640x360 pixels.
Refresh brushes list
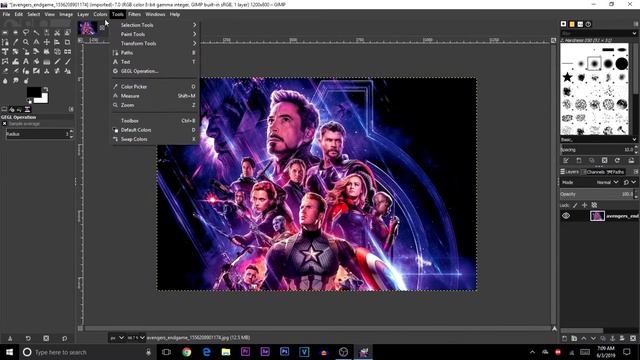coord(617,160)
